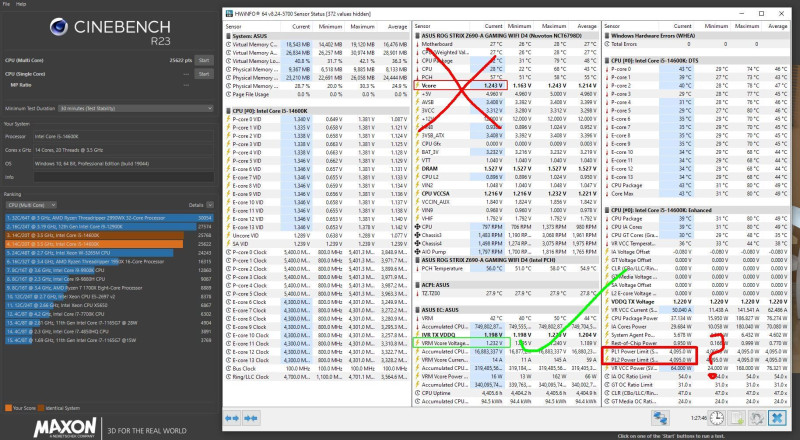
Task: Select the Xeon W-3265M ranking entry
Action: tap(109, 253)
